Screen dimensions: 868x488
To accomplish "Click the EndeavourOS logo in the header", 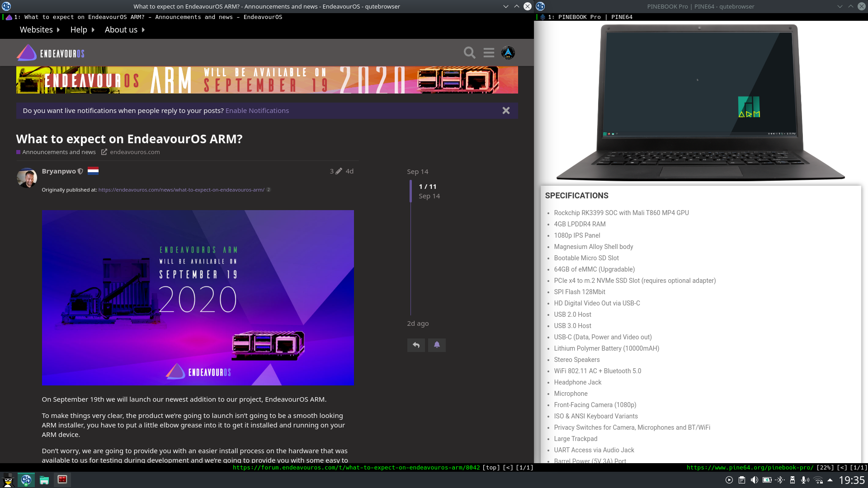I will pos(28,52).
